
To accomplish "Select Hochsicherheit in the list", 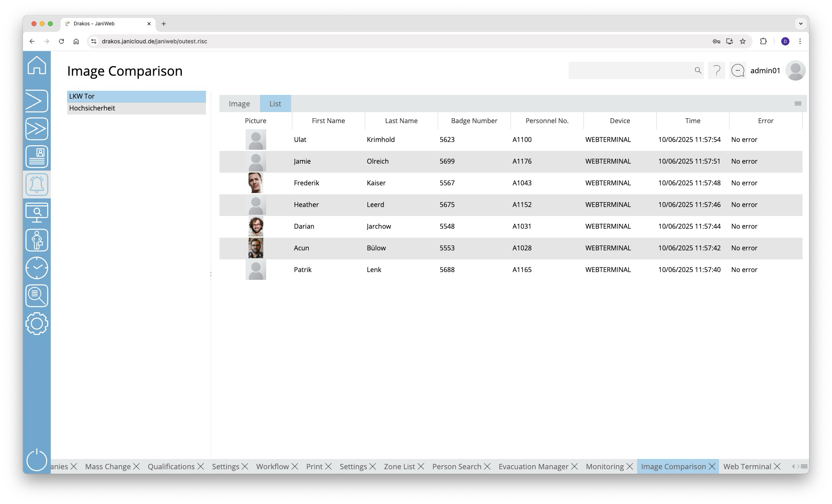I will (92, 108).
